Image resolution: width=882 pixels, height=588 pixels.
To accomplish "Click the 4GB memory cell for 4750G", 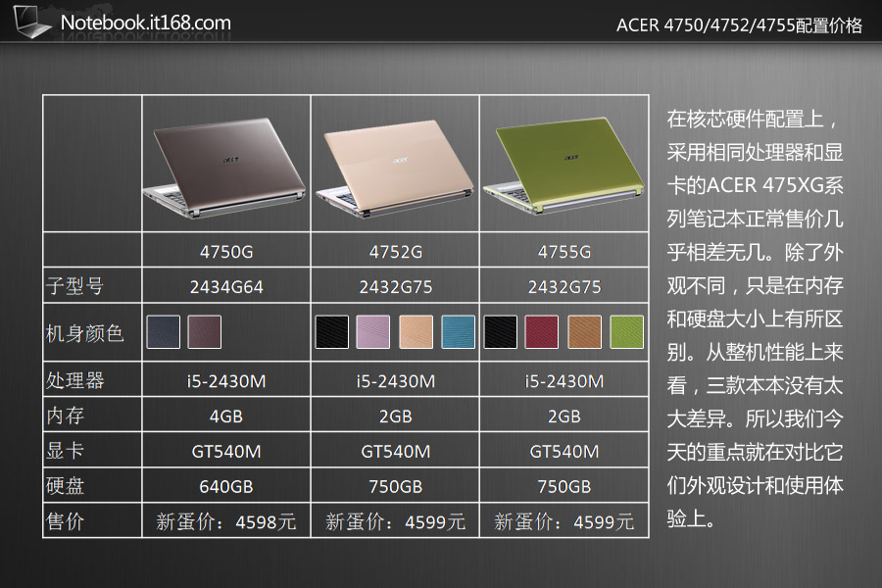I will click(x=226, y=416).
